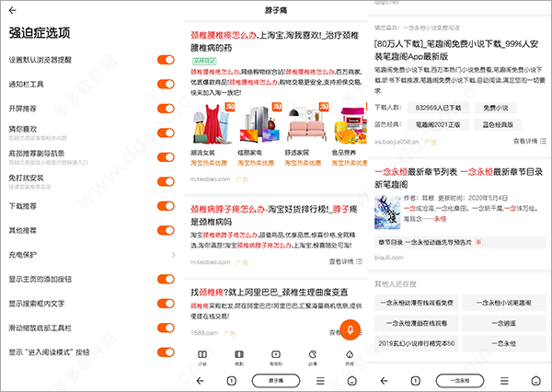552x392 pixels.
Task: Click the 笔趣阁2021正版 tag
Action: point(438,124)
